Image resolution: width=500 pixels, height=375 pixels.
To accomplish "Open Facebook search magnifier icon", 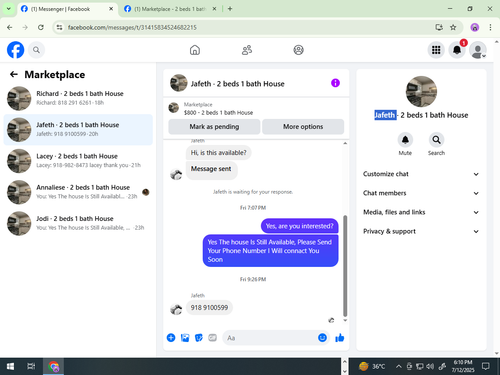I will [36, 50].
